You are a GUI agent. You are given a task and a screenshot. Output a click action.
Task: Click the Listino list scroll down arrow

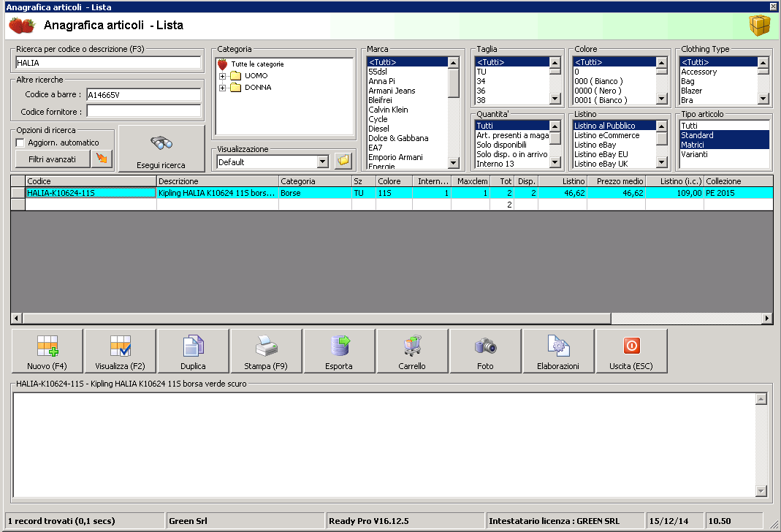[x=661, y=162]
